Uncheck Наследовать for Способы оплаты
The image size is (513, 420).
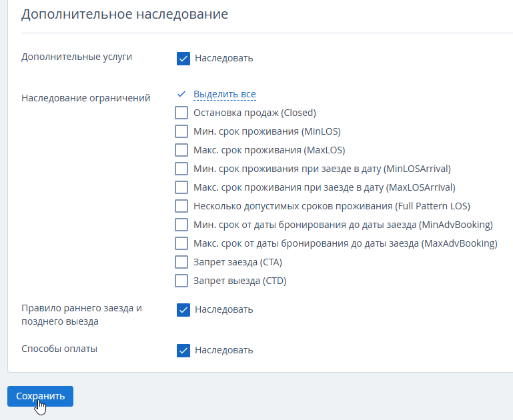[x=183, y=351]
